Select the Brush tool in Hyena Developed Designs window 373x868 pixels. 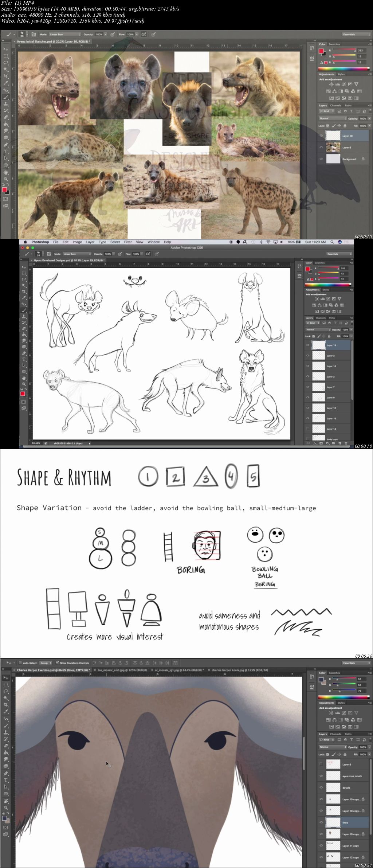point(24,310)
